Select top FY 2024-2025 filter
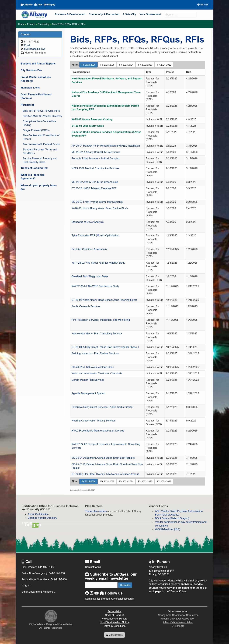Screen dimensions: 229x644 pyautogui.click(x=107, y=65)
